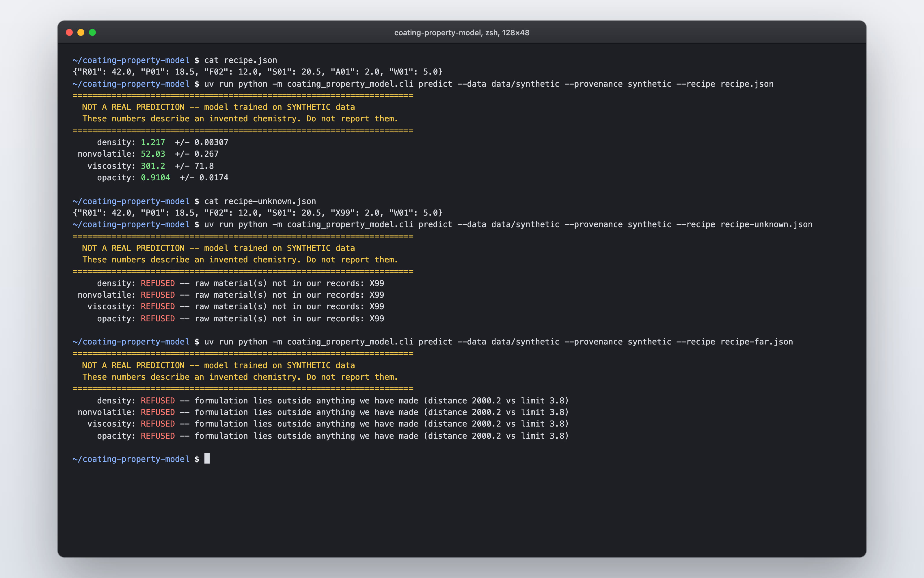Click the red close window button
This screenshot has height=578, width=924.
[69, 32]
